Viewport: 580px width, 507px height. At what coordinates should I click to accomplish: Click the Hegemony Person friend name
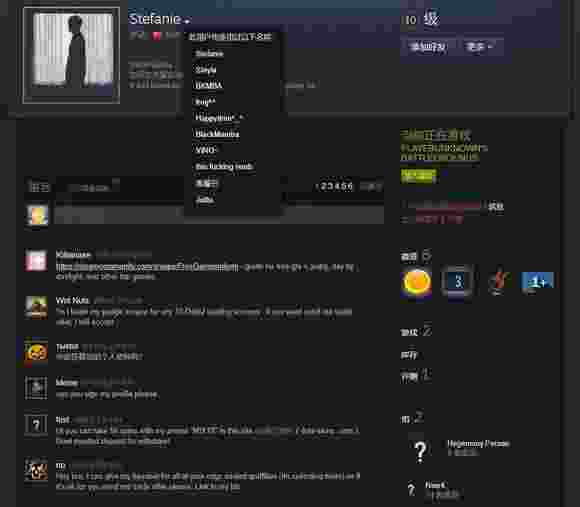point(478,443)
